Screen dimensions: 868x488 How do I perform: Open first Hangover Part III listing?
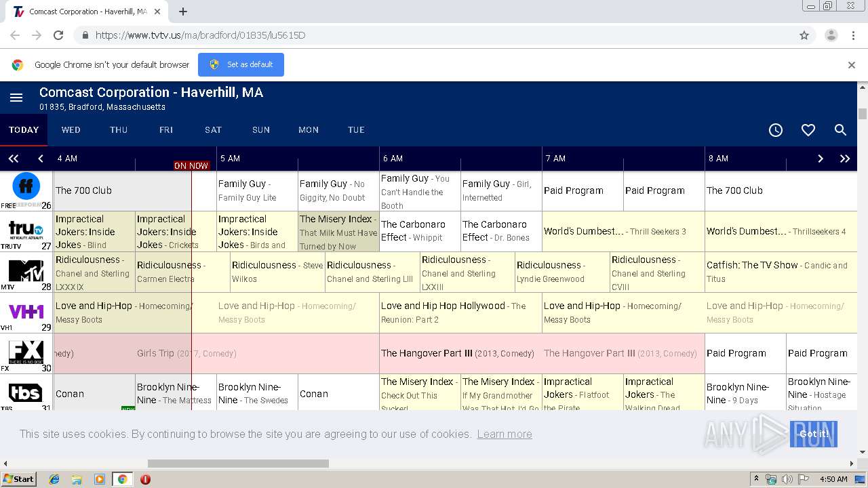pyautogui.click(x=460, y=353)
